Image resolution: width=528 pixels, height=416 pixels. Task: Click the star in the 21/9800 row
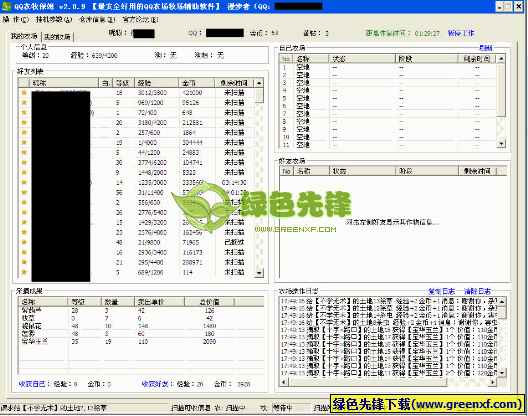(24, 242)
